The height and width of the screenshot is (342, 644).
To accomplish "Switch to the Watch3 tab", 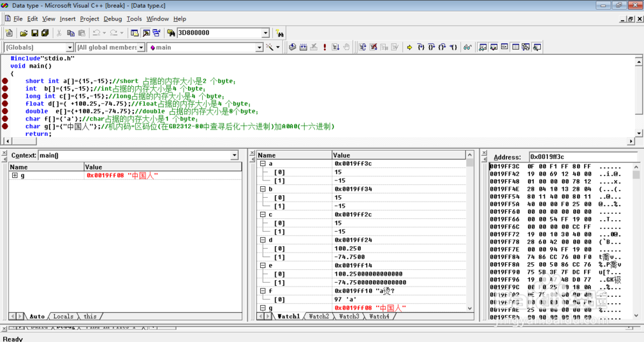I will (349, 316).
